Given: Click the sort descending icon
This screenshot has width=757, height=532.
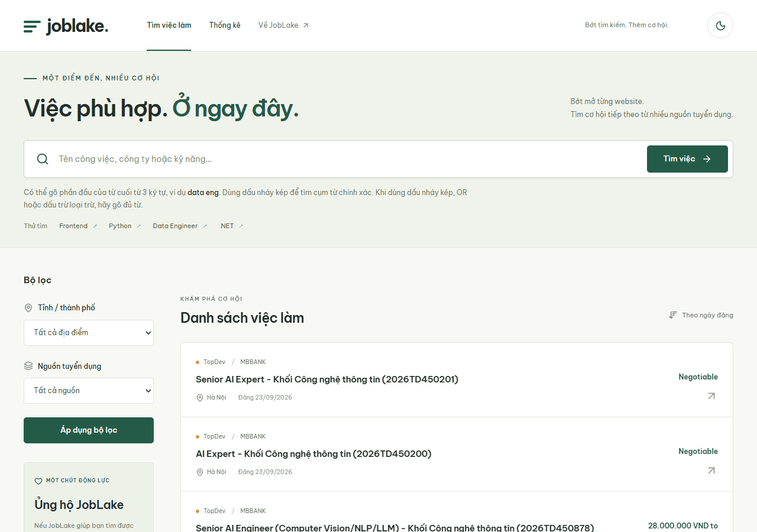Looking at the screenshot, I should 672,315.
